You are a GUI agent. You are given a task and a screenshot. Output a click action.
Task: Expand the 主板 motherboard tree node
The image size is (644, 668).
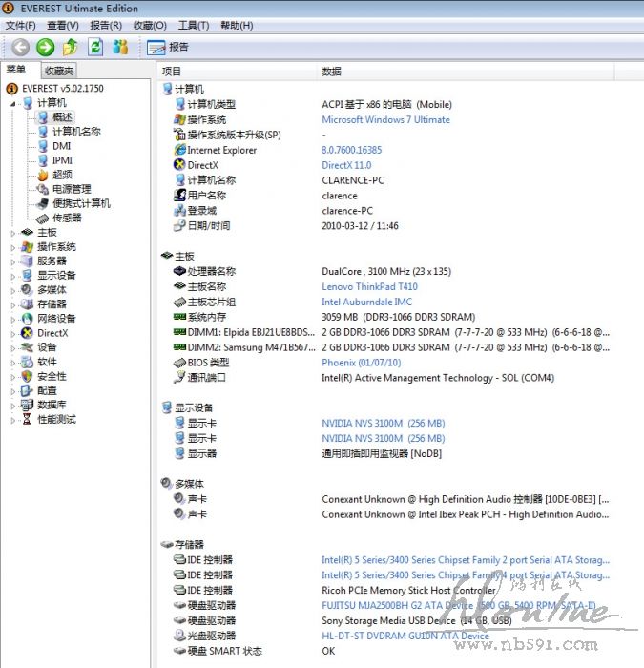[x=13, y=233]
